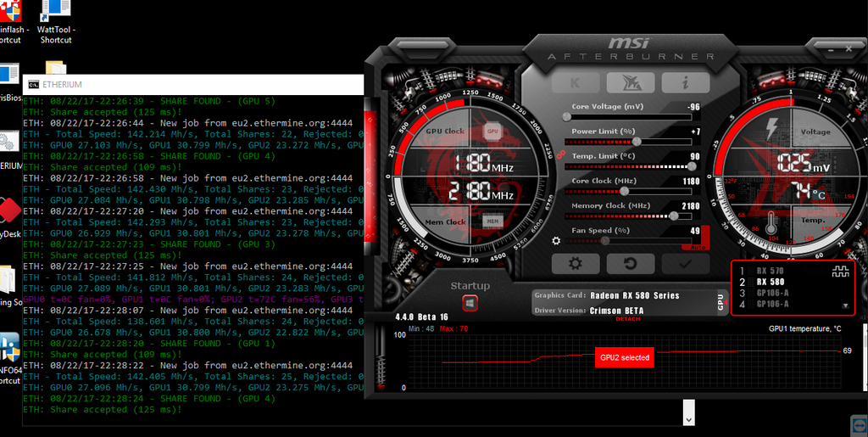
Task: Open Afterburner settings gear button
Action: (576, 264)
